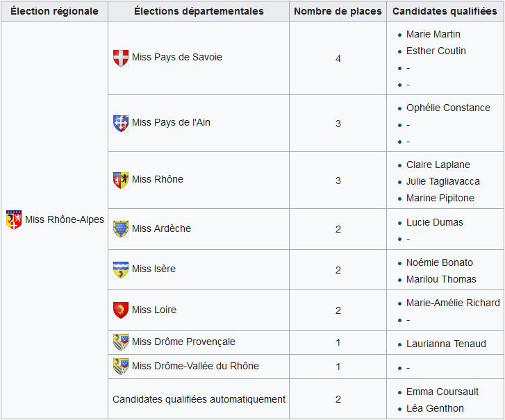Follow the Miss Pays de l'Ain link
Image resolution: width=505 pixels, height=420 pixels.
point(171,122)
